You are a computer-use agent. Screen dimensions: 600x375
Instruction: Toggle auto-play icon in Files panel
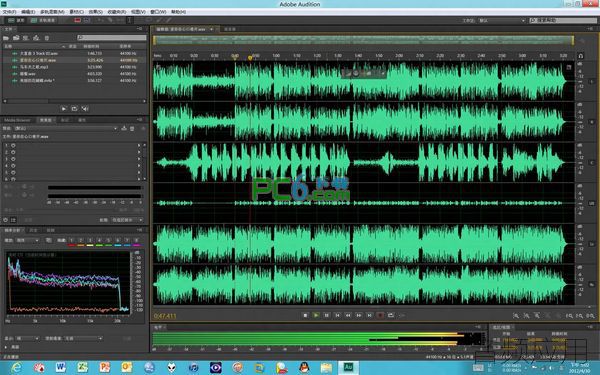point(85,109)
